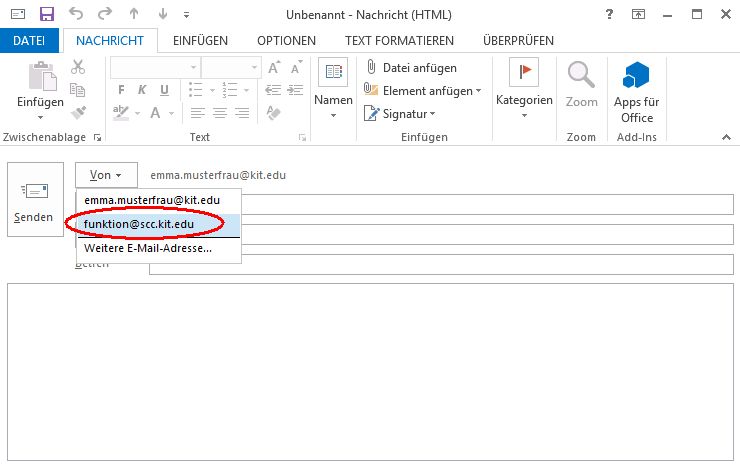Switch to the OPTIONEN ribbon tab
This screenshot has width=740, height=467.
(286, 41)
